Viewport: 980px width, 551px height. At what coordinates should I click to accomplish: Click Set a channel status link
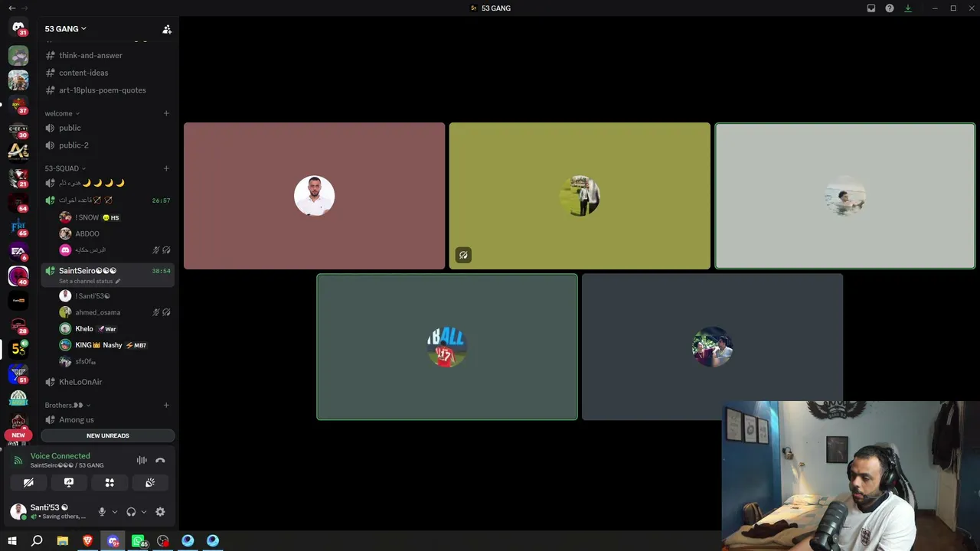pos(87,281)
